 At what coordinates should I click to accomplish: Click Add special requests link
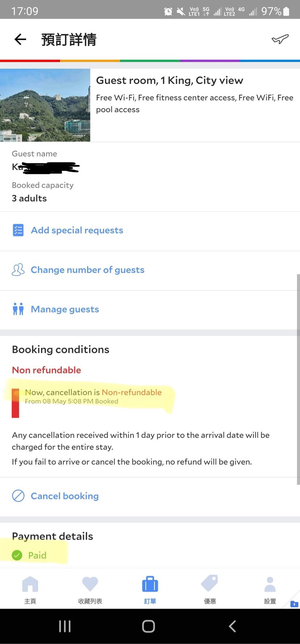pos(77,230)
